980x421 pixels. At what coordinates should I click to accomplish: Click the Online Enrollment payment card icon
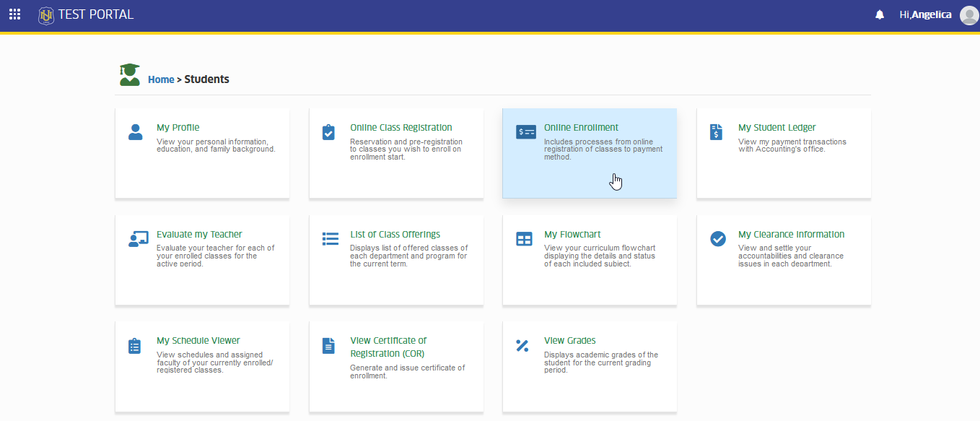tap(526, 132)
